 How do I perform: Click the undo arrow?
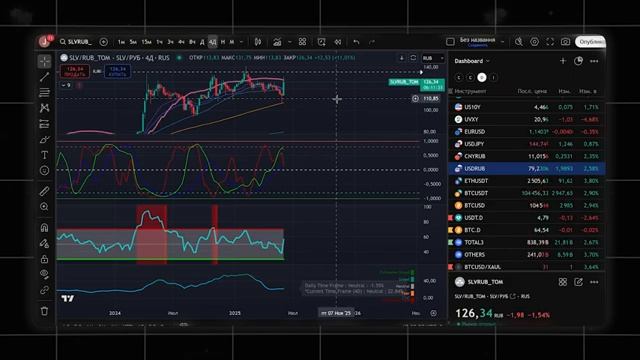[x=356, y=42]
